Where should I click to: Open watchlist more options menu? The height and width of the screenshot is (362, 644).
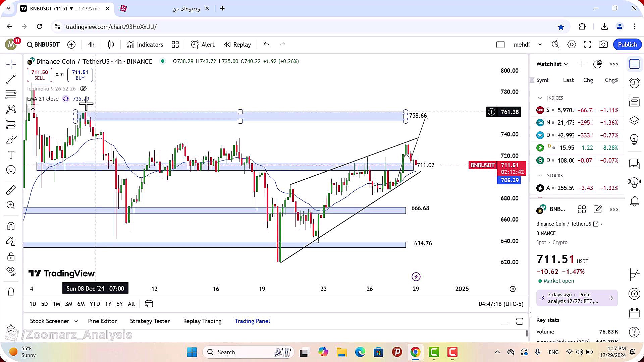tap(614, 64)
